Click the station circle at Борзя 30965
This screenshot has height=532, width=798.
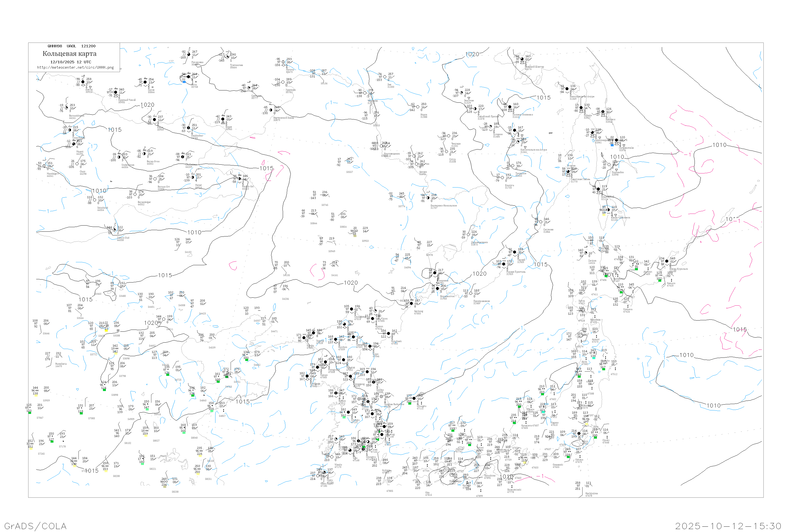tap(223, 119)
